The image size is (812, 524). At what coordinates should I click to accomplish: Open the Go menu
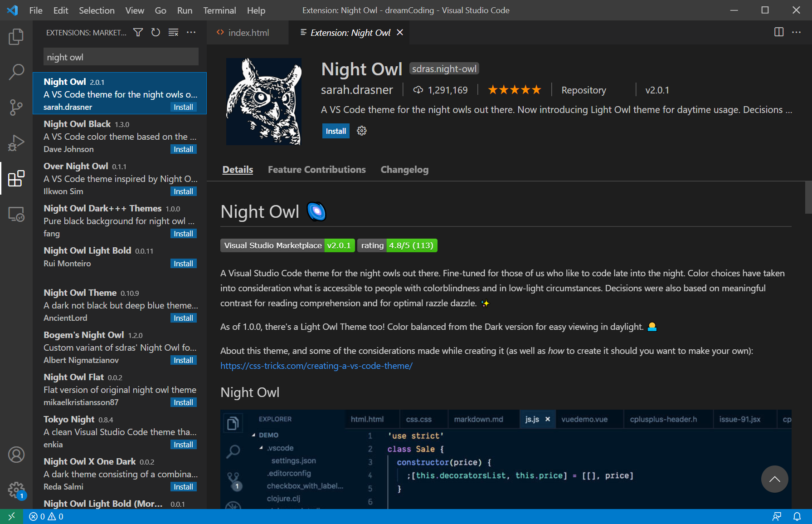(160, 10)
